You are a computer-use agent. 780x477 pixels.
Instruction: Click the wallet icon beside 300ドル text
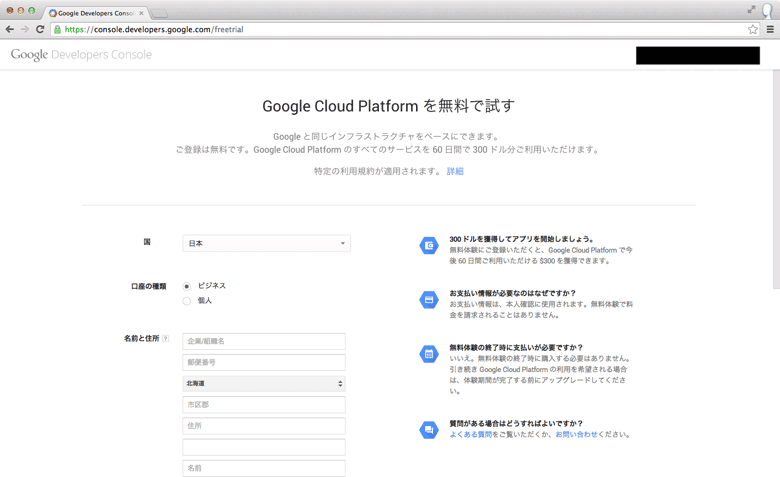click(x=429, y=245)
